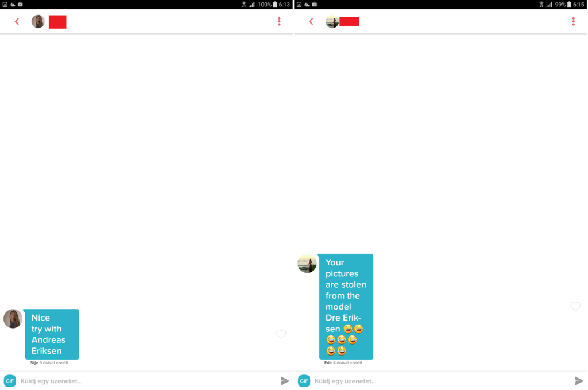Focus the message field in Eda's chat
Viewport: 588px width, 390px height.
(x=440, y=381)
